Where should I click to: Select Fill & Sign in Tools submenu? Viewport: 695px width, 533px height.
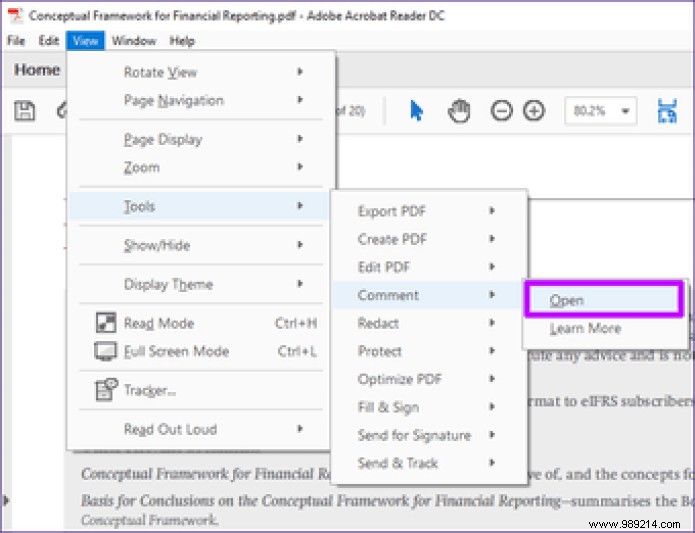point(429,407)
